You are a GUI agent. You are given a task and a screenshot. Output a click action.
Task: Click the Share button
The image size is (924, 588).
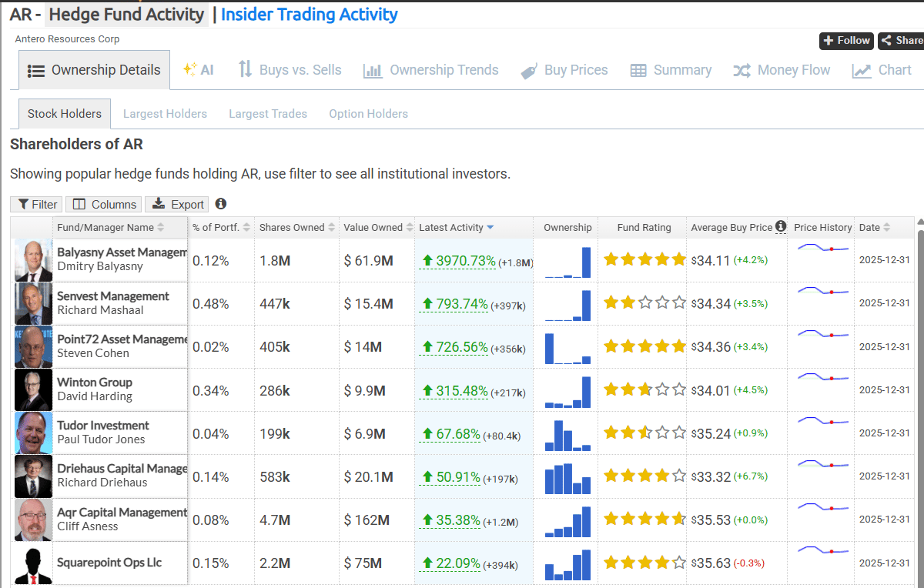click(x=900, y=41)
